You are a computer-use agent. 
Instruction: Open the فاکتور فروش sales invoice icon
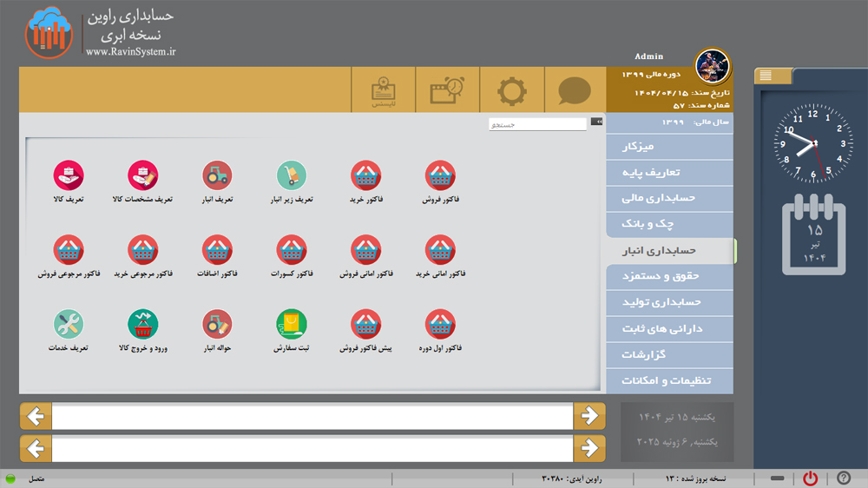tap(440, 176)
